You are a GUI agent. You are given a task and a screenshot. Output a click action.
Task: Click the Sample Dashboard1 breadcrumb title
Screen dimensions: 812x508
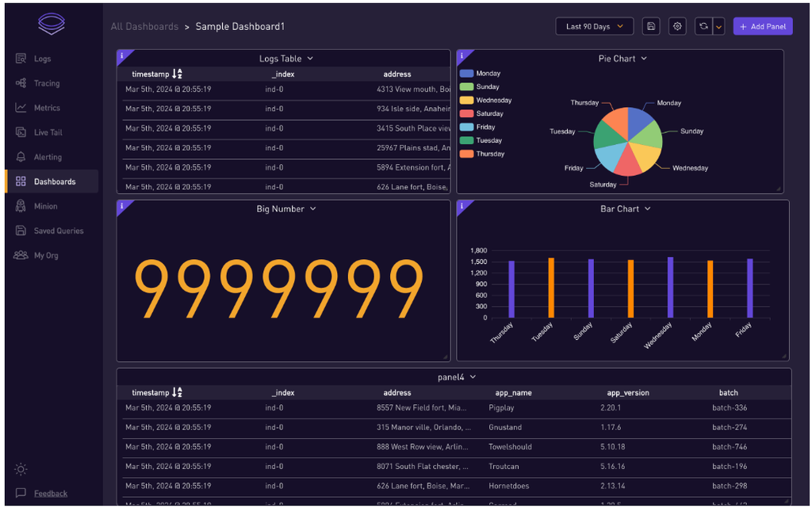(x=239, y=26)
